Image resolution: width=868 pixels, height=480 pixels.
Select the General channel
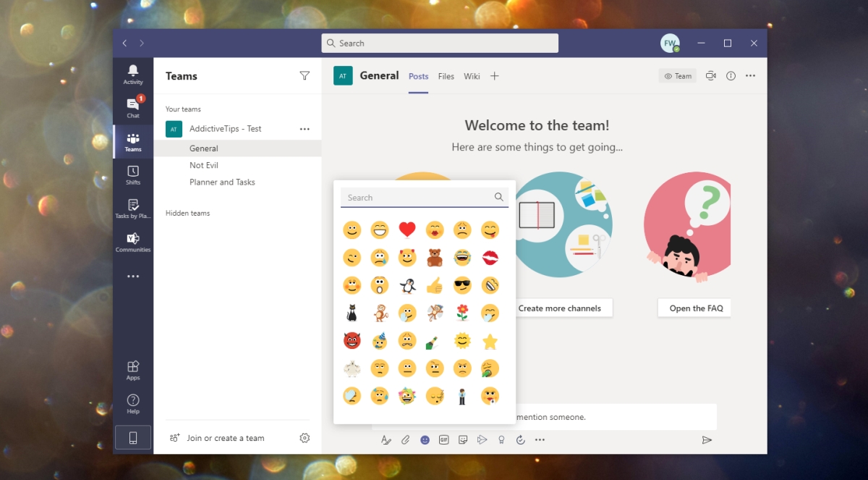[237, 148]
